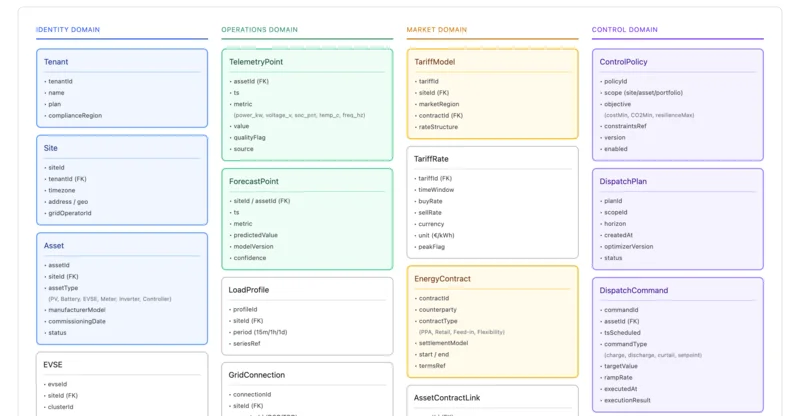Click the Operations Domain column header
Image resolution: width=800 pixels, height=416 pixels.
(259, 30)
